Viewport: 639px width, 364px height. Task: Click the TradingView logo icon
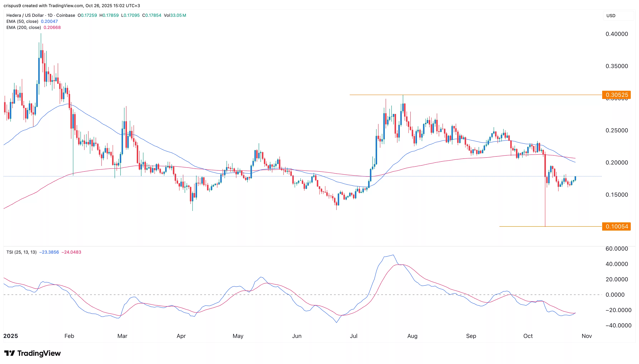(x=10, y=353)
